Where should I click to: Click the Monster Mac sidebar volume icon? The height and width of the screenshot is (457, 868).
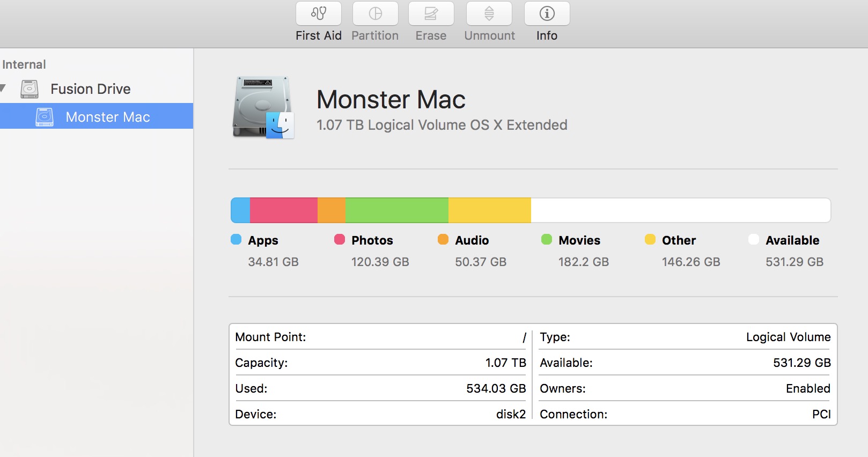point(45,117)
